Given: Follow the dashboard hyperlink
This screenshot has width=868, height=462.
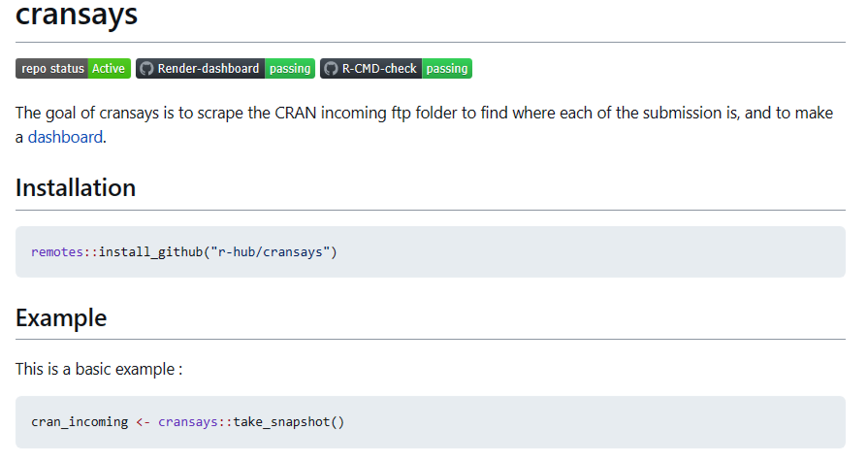Looking at the screenshot, I should 65,137.
